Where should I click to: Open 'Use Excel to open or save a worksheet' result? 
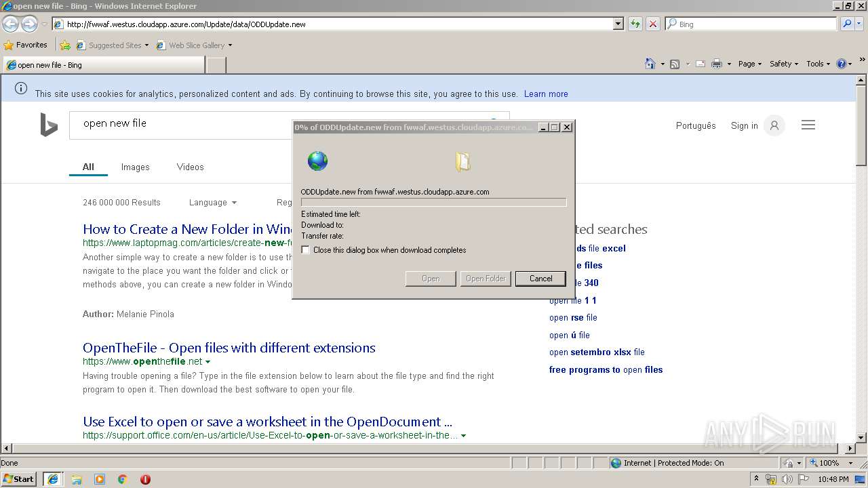(267, 422)
